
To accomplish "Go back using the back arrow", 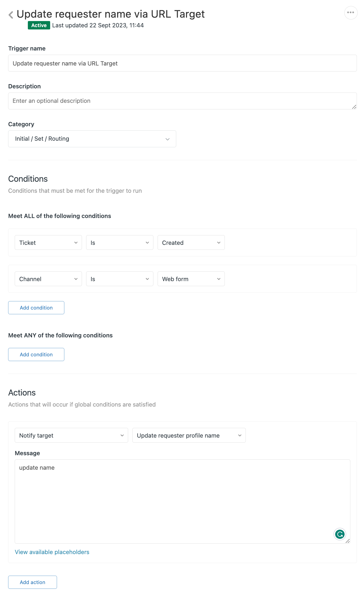I will pyautogui.click(x=11, y=14).
